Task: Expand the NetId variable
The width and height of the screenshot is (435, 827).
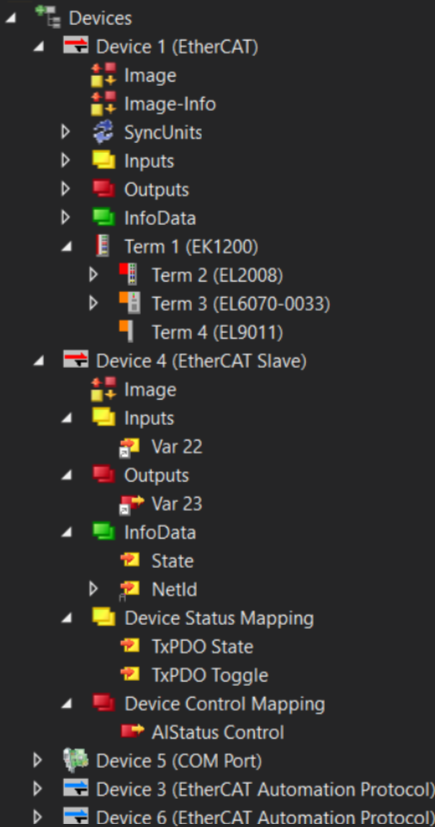Action: pyautogui.click(x=93, y=589)
